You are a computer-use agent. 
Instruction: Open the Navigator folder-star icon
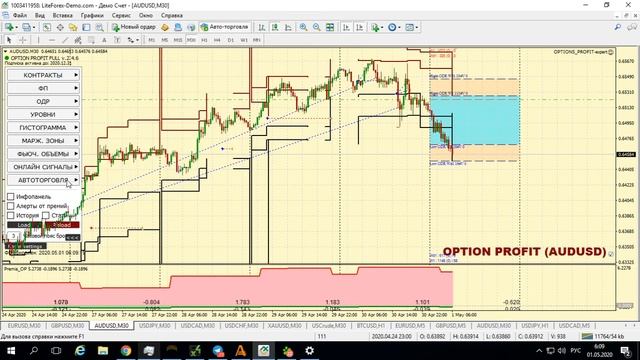click(x=73, y=27)
